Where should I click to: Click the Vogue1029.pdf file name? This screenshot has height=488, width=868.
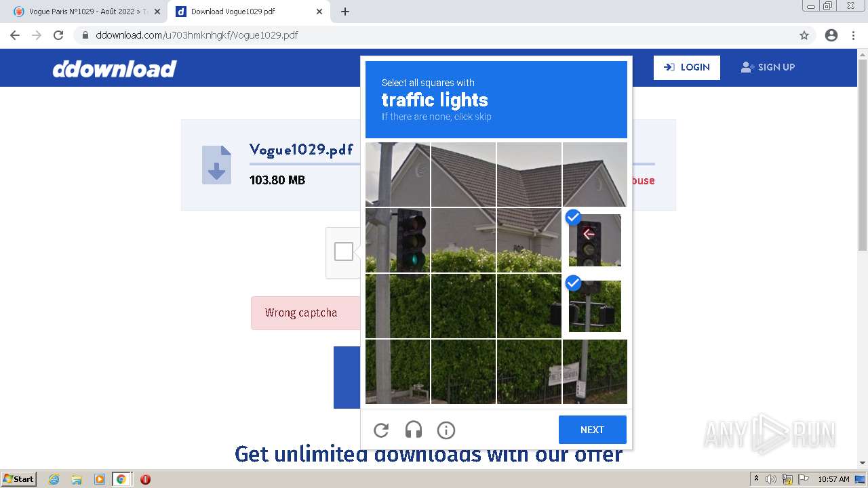tap(301, 150)
